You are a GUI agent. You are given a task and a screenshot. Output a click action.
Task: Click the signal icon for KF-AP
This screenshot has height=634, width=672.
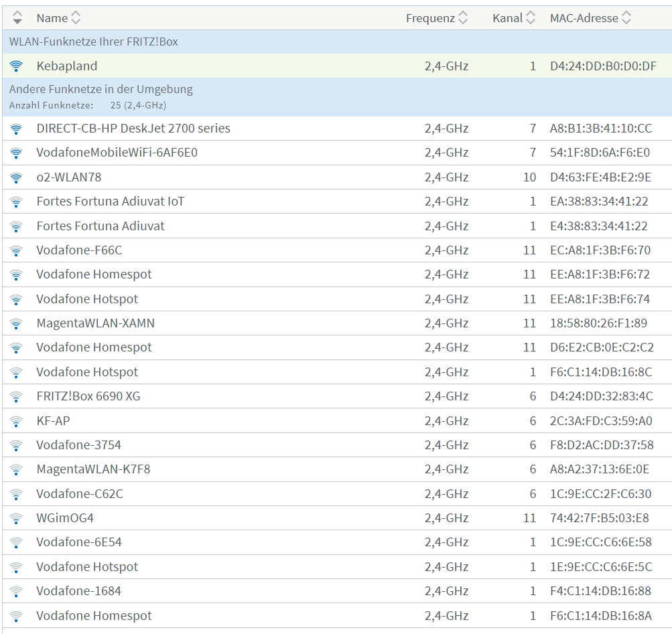coord(16,421)
